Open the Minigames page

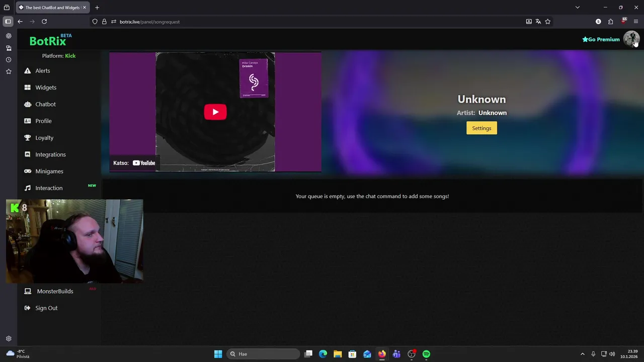[49, 171]
